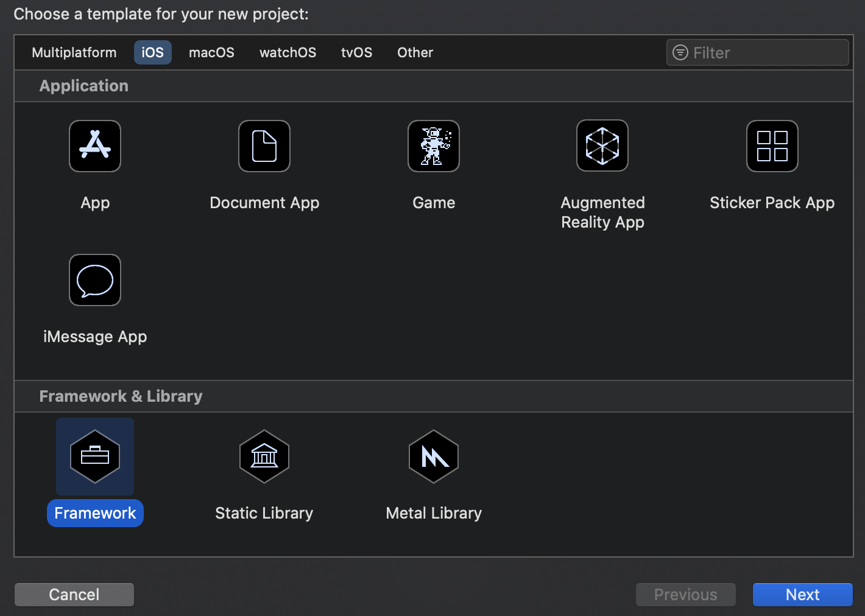Click the Next button

tap(803, 595)
